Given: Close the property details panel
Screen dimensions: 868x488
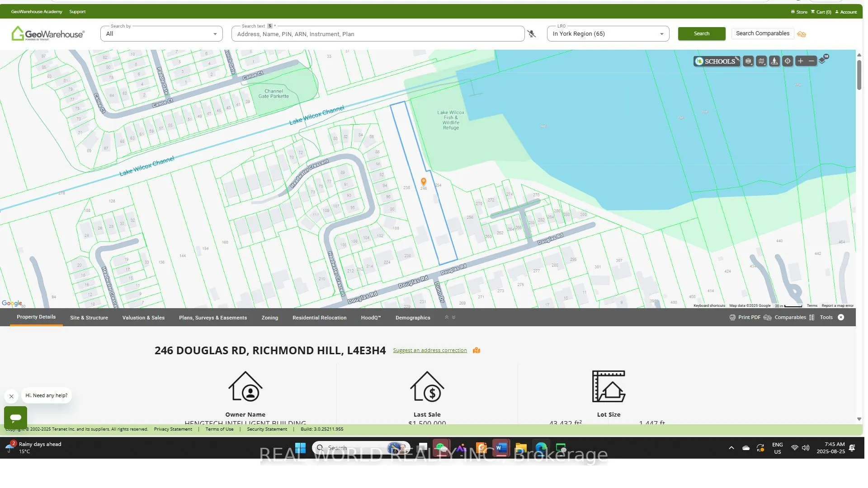Looking at the screenshot, I should point(841,318).
